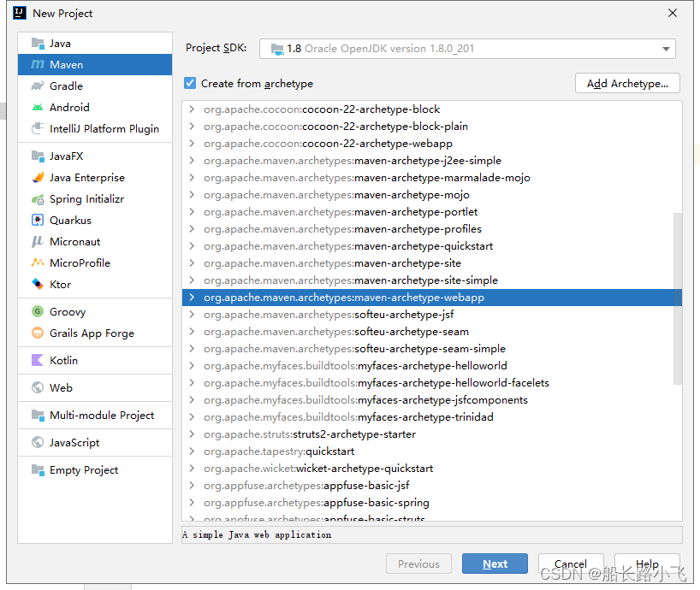
Task: Expand the cocoon-22-archetype-block node
Action: tap(192, 109)
